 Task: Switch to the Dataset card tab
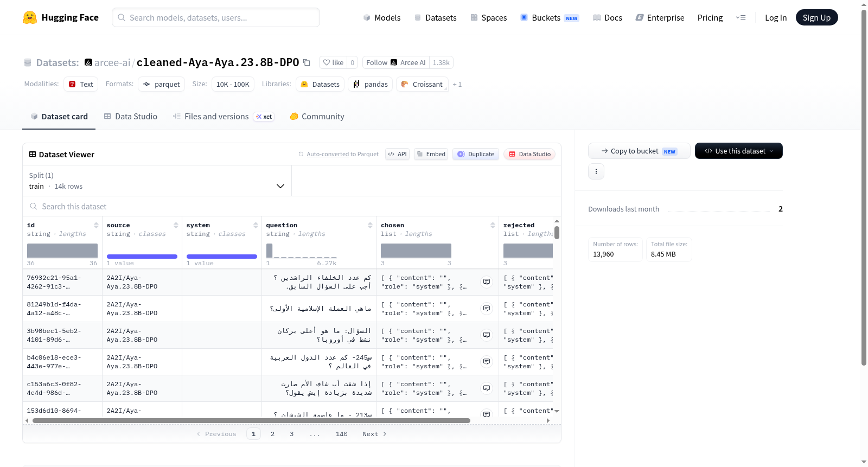pos(59,116)
